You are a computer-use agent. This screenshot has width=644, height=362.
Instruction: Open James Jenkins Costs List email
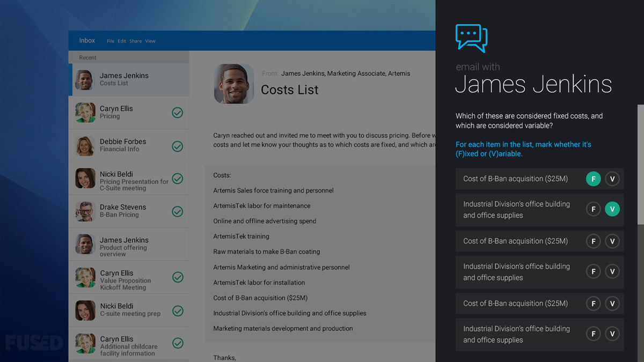[129, 80]
